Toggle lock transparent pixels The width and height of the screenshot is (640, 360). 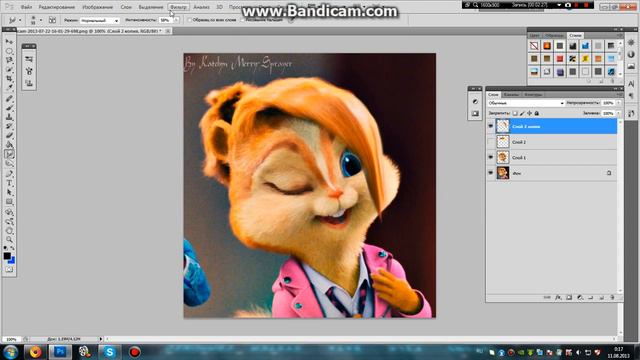coord(515,113)
